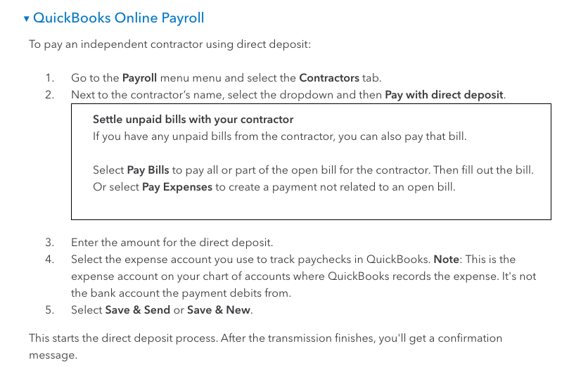588x372 pixels.
Task: Click the bold Contractors tab name
Action: [329, 78]
